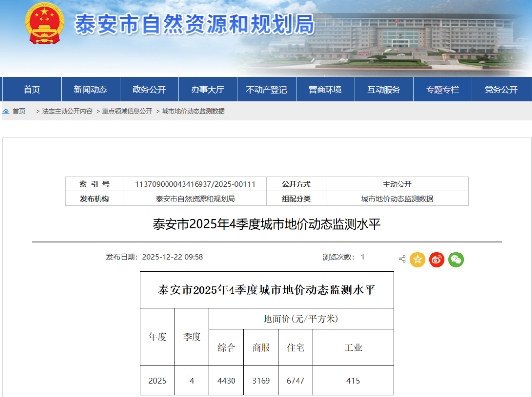Select 政务公开 in the navigation bar
This screenshot has width=532, height=397.
click(149, 89)
